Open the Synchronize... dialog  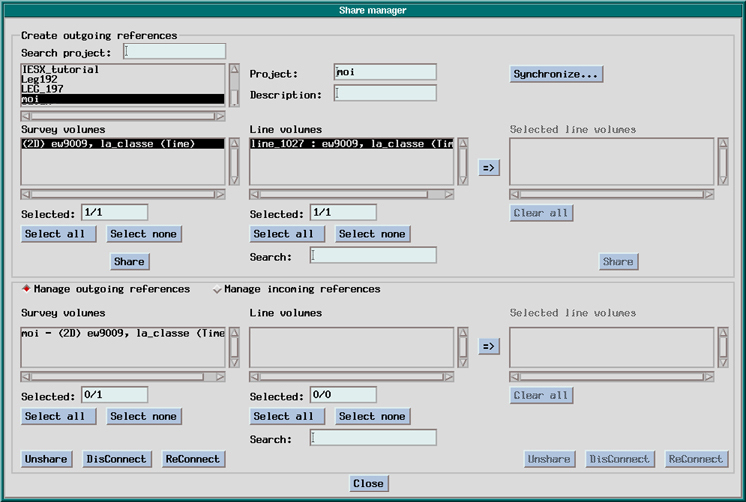click(x=556, y=74)
